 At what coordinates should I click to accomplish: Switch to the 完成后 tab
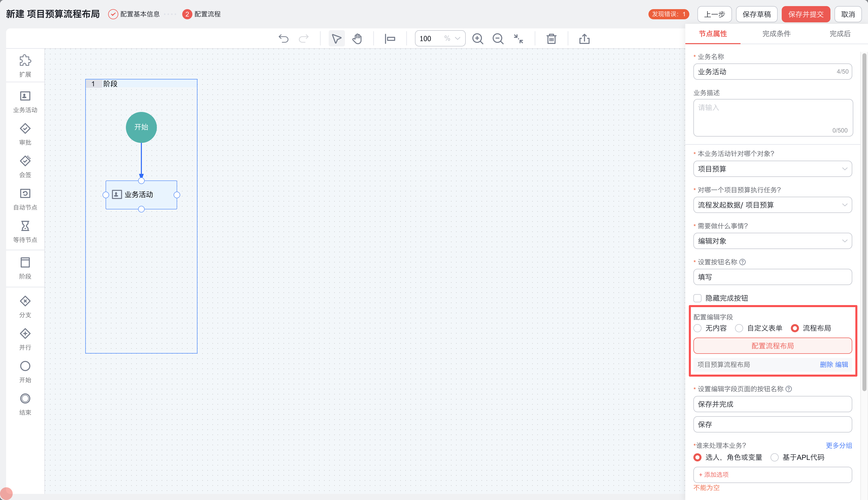pyautogui.click(x=840, y=34)
